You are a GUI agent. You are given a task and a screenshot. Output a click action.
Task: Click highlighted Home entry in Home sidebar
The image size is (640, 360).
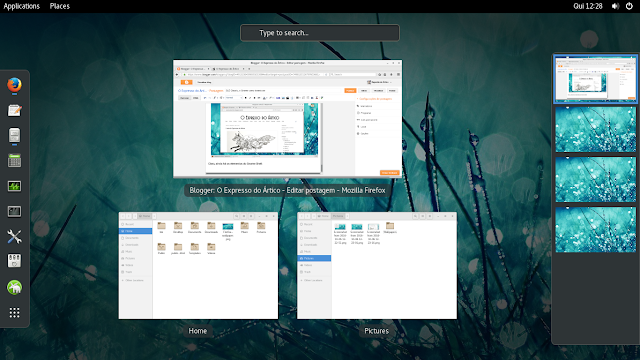point(136,231)
